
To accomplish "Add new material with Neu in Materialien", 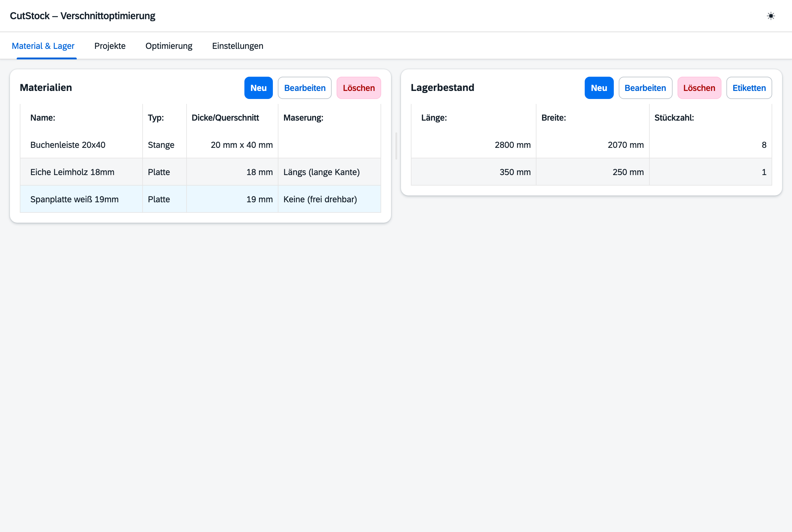I will coord(258,88).
